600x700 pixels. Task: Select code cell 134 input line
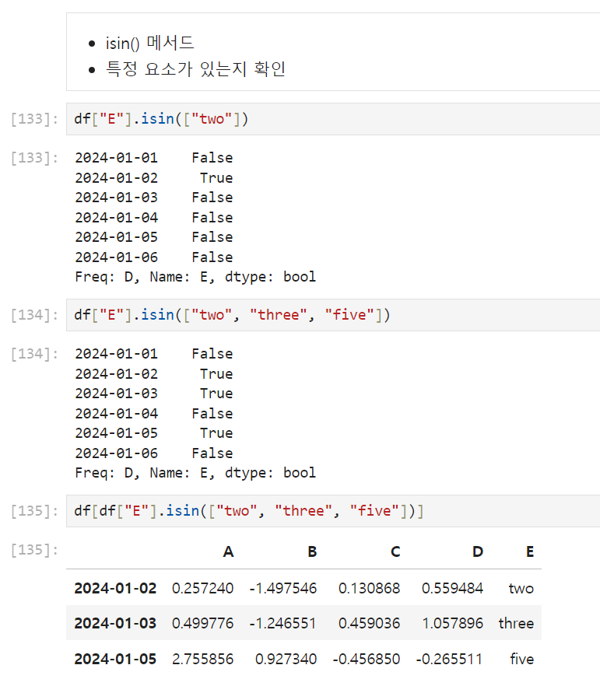point(333,315)
